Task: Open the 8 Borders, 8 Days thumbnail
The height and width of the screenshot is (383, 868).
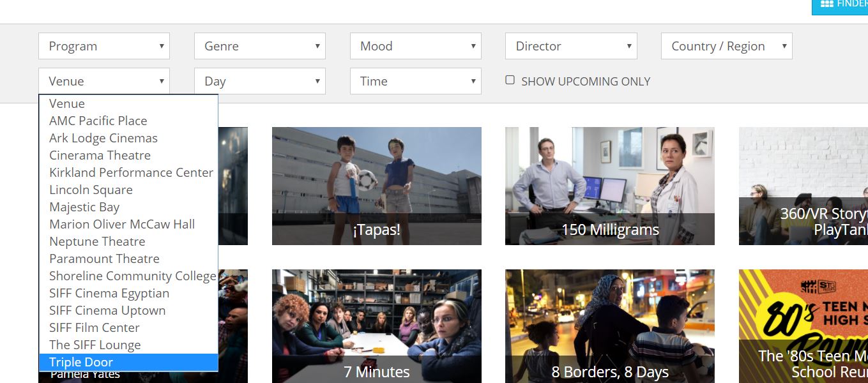Action: click(x=610, y=326)
